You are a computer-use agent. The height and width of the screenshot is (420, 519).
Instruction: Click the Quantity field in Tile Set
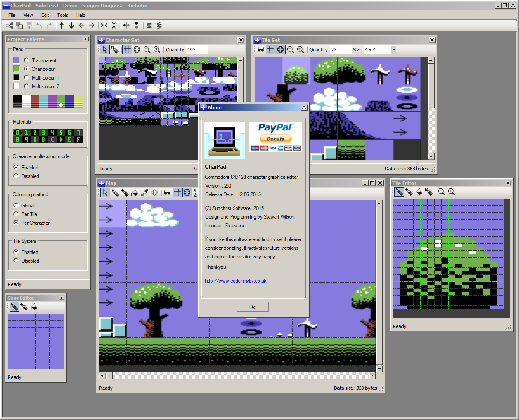click(340, 50)
